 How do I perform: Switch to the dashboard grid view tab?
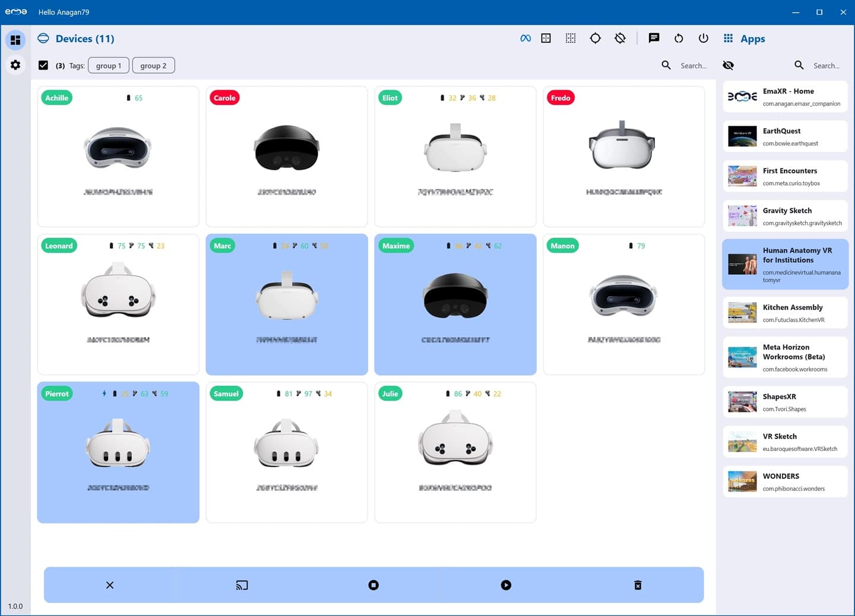tap(15, 40)
